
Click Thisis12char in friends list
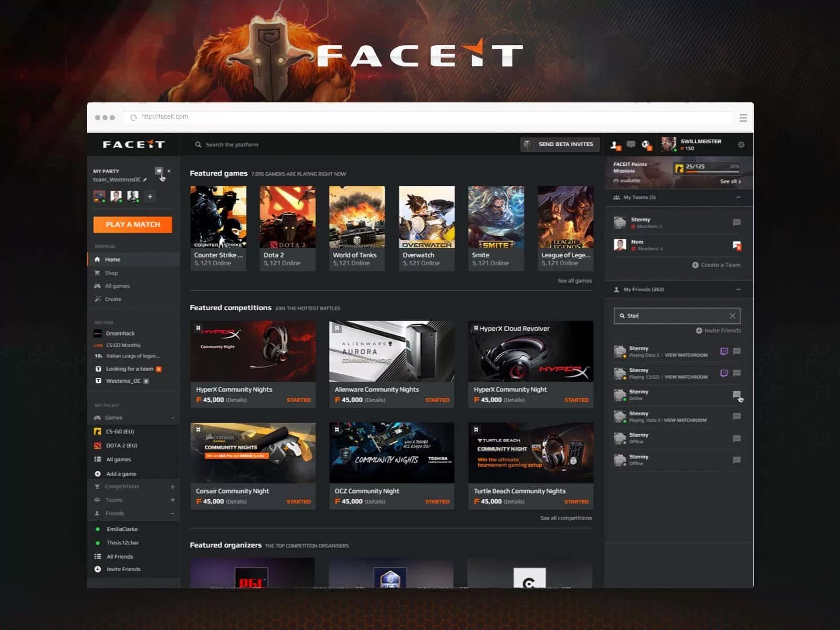pos(122,543)
